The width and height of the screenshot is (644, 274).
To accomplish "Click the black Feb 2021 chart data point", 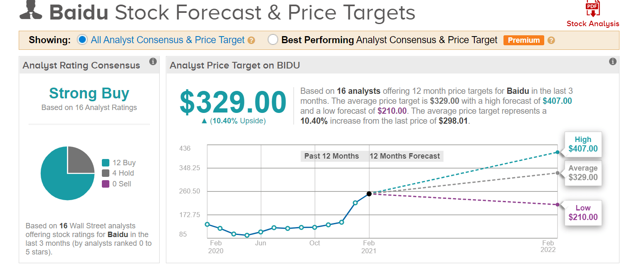I will click(369, 194).
